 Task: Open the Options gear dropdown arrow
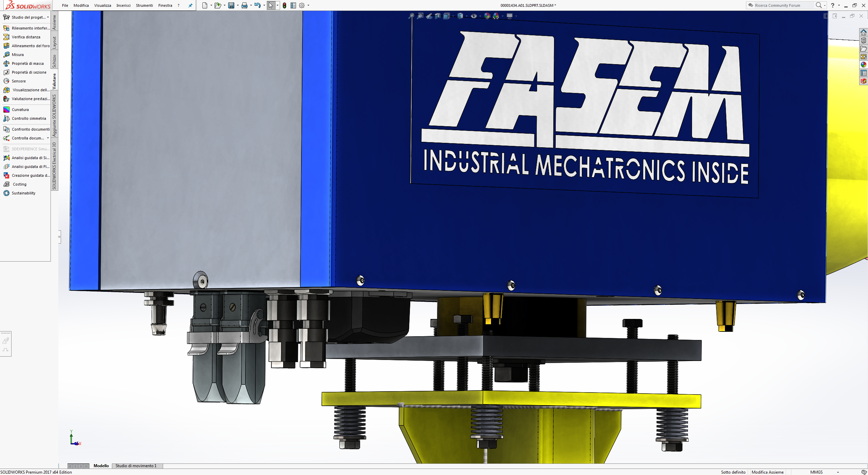(308, 5)
